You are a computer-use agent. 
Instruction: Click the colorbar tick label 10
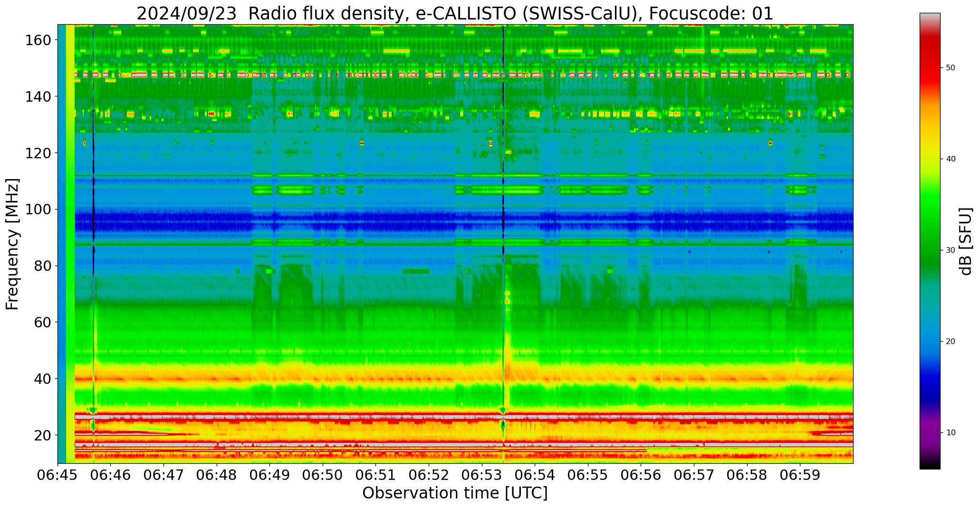[951, 432]
